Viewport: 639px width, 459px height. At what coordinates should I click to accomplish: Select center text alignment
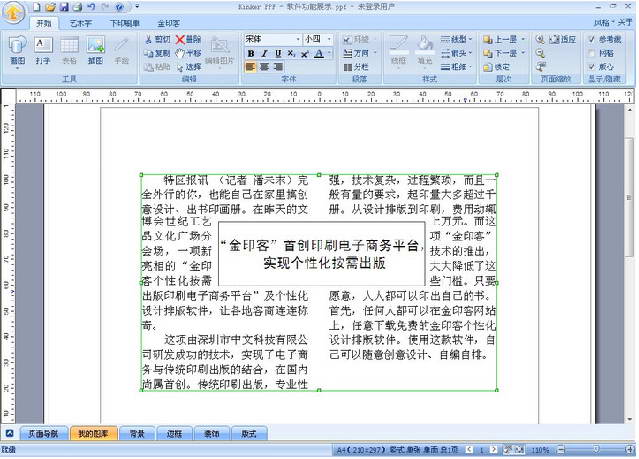(264, 66)
